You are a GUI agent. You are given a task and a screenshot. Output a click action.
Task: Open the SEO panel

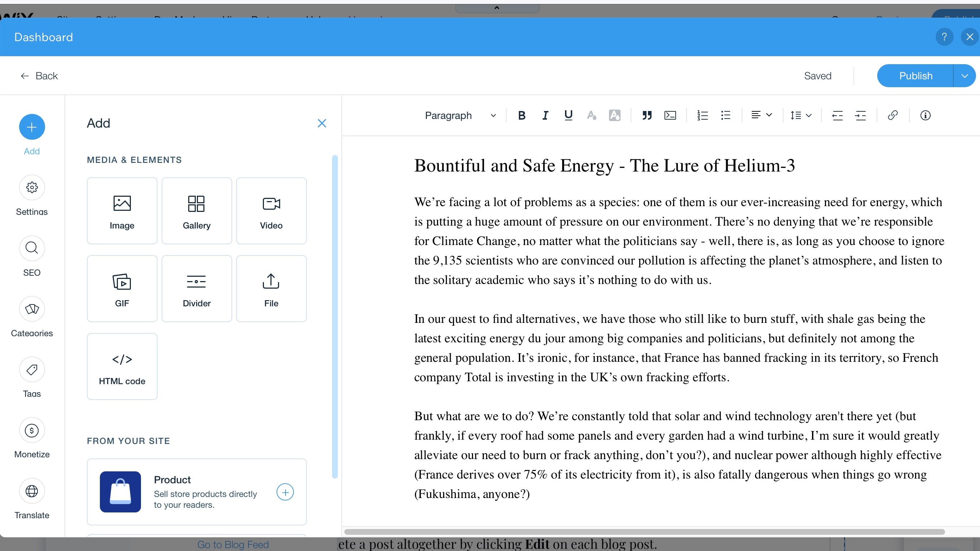(32, 248)
